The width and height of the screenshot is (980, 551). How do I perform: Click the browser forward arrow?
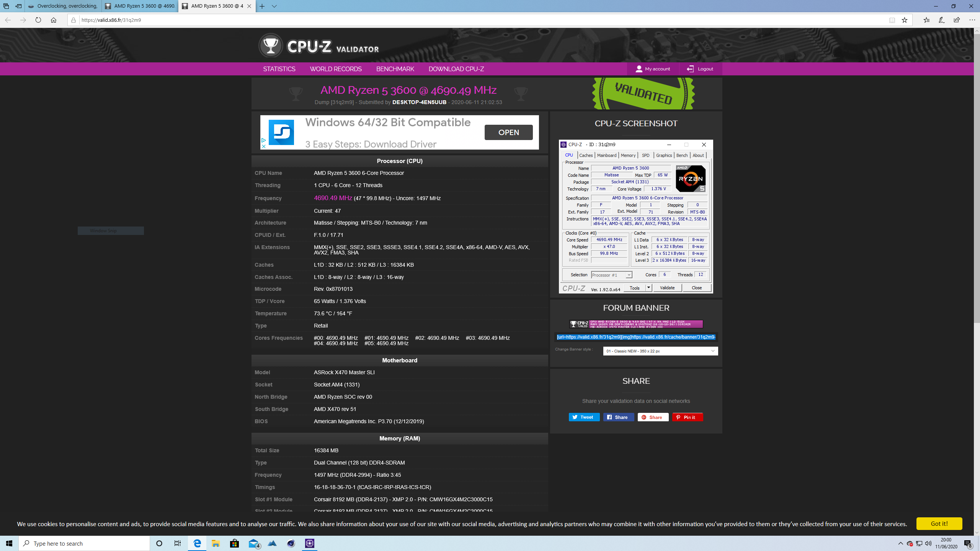pos(23,20)
